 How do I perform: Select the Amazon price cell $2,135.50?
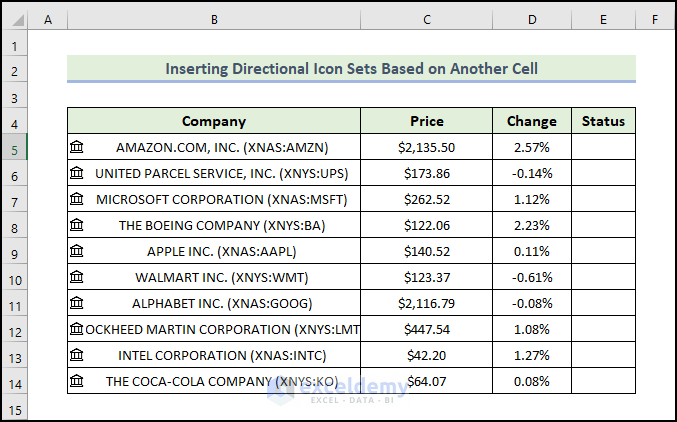pyautogui.click(x=426, y=147)
